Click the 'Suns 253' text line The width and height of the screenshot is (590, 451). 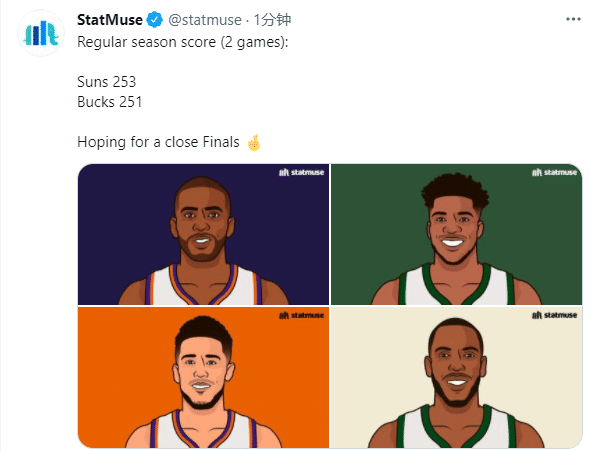(106, 82)
